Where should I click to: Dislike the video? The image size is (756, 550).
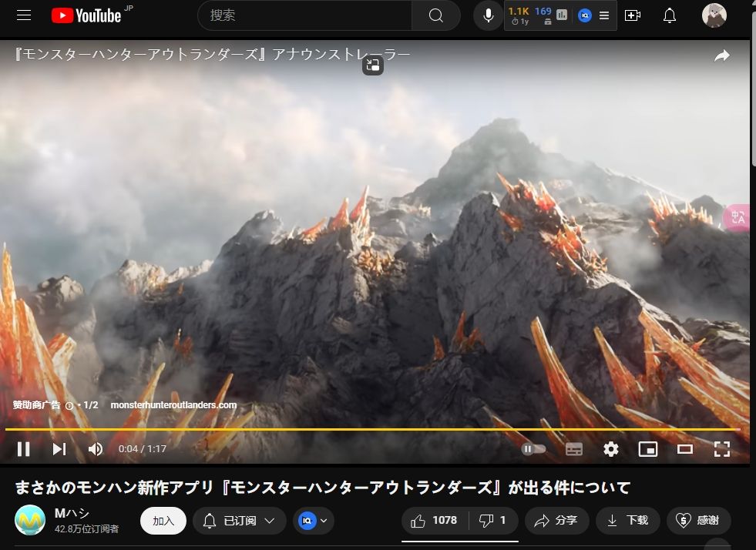click(x=492, y=521)
